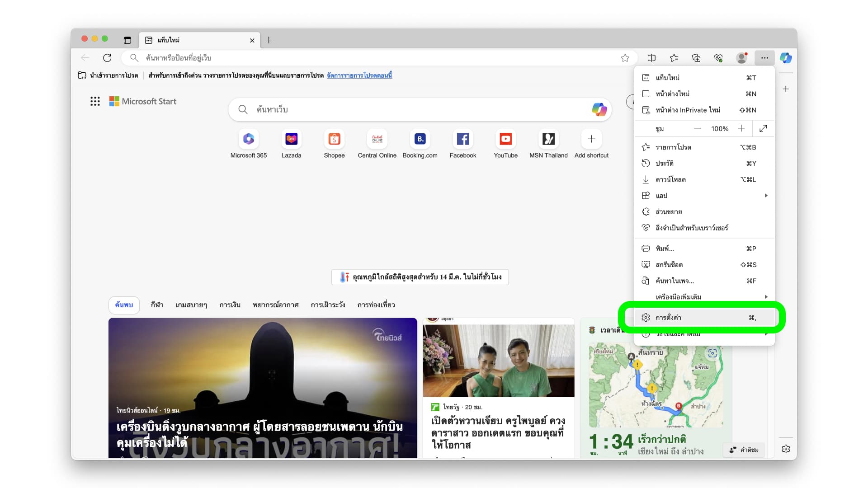The image size is (868, 488).
Task: Click zoom out minus in menu
Action: pos(698,129)
